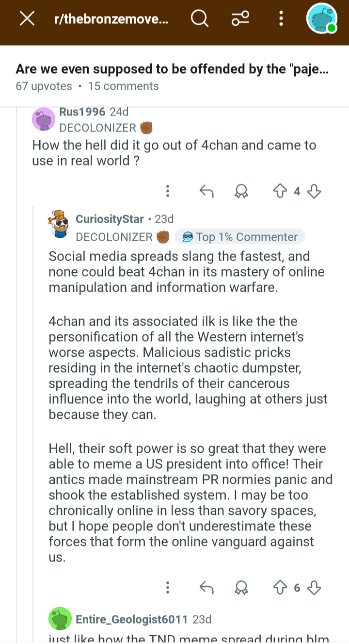The height and width of the screenshot is (644, 349).
Task: Reply to CuriosityStar's comment
Action: [x=207, y=588]
